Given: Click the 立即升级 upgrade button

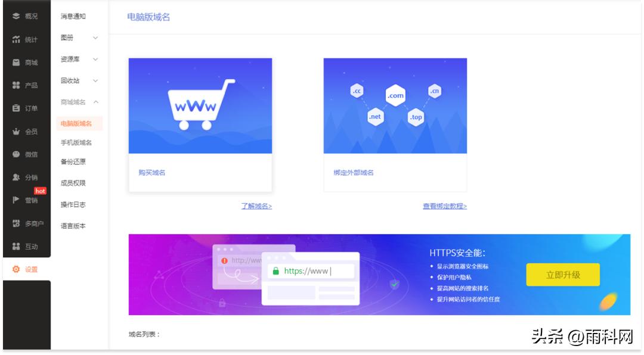Looking at the screenshot, I should coord(563,275).
